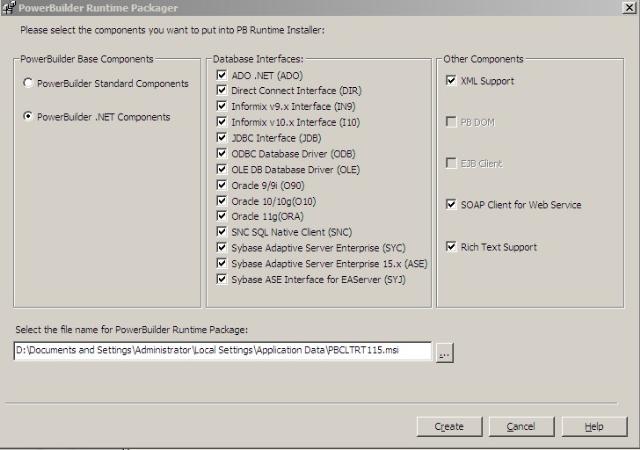The height and width of the screenshot is (450, 640).
Task: Uncheck ADO .NET (ADO) interface
Action: pyautogui.click(x=222, y=75)
